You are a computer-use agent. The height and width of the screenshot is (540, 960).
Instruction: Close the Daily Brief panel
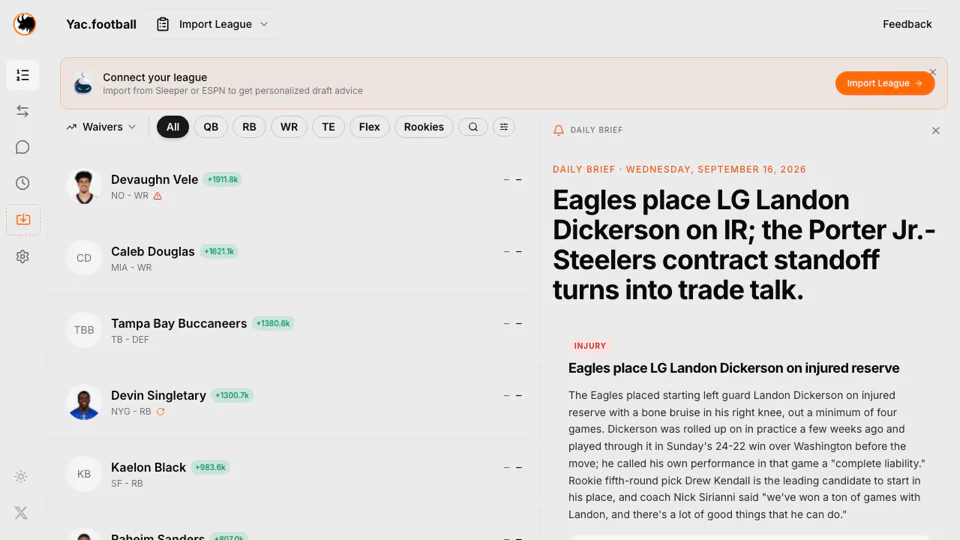(x=936, y=130)
